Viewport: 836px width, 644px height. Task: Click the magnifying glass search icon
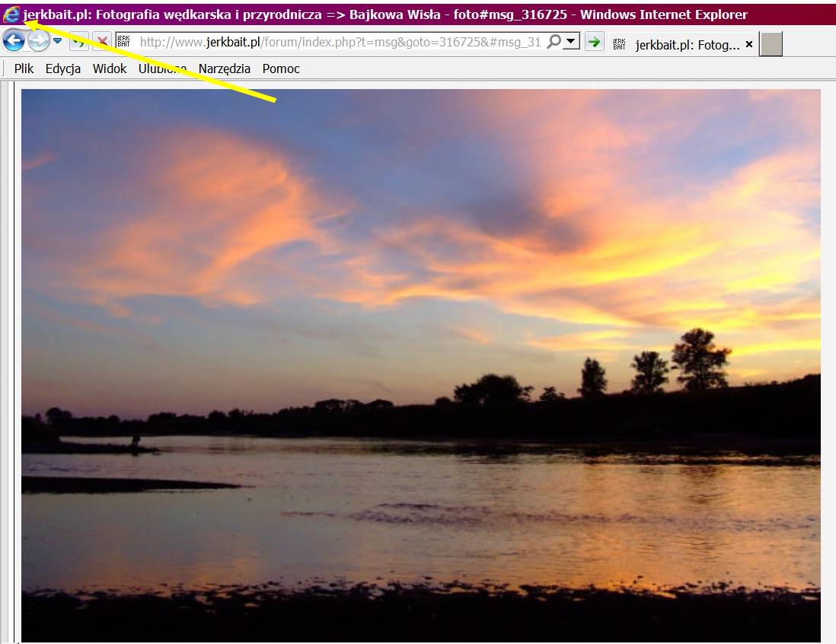pos(554,42)
